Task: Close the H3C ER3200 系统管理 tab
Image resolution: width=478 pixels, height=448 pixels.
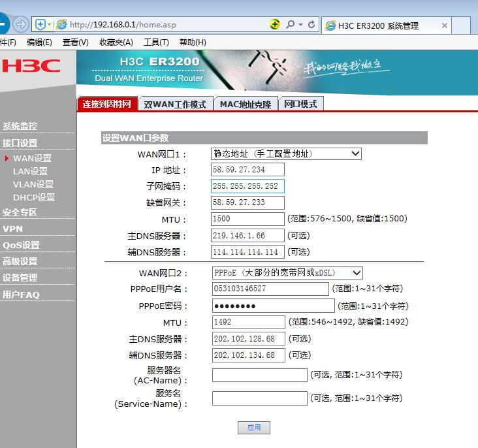Action: 445,25
